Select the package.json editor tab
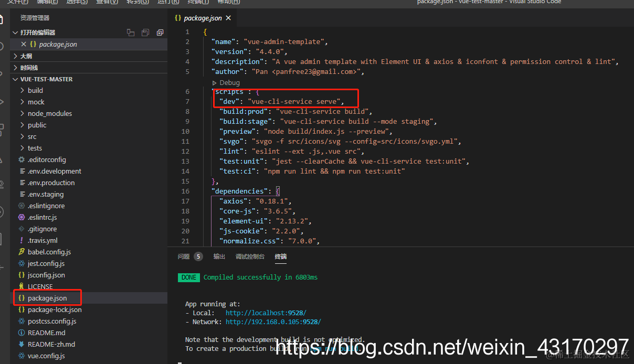Image resolution: width=634 pixels, height=364 pixels. coord(203,18)
